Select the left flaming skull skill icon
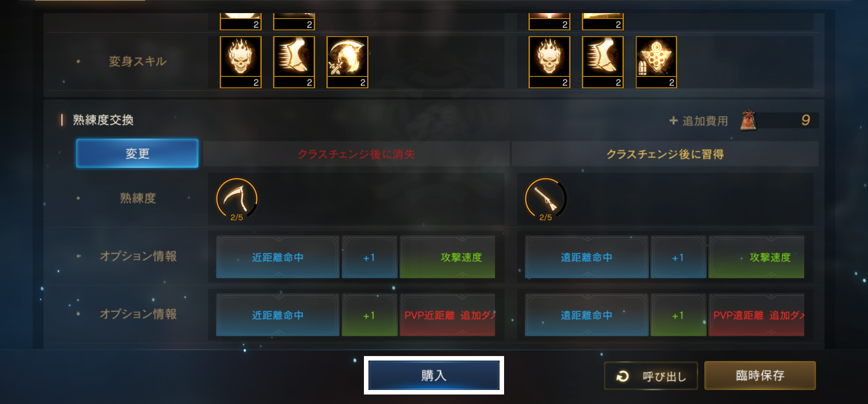The image size is (868, 404). [x=241, y=62]
